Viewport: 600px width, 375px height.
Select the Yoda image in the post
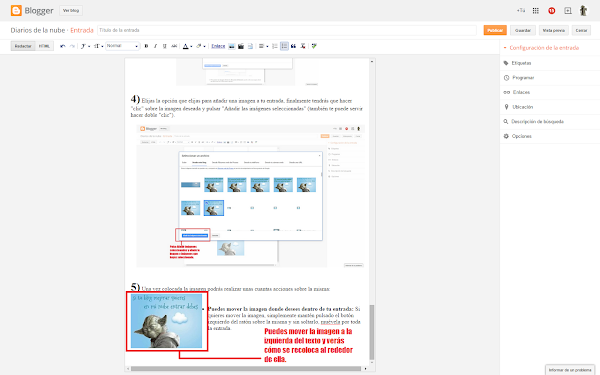(166, 321)
